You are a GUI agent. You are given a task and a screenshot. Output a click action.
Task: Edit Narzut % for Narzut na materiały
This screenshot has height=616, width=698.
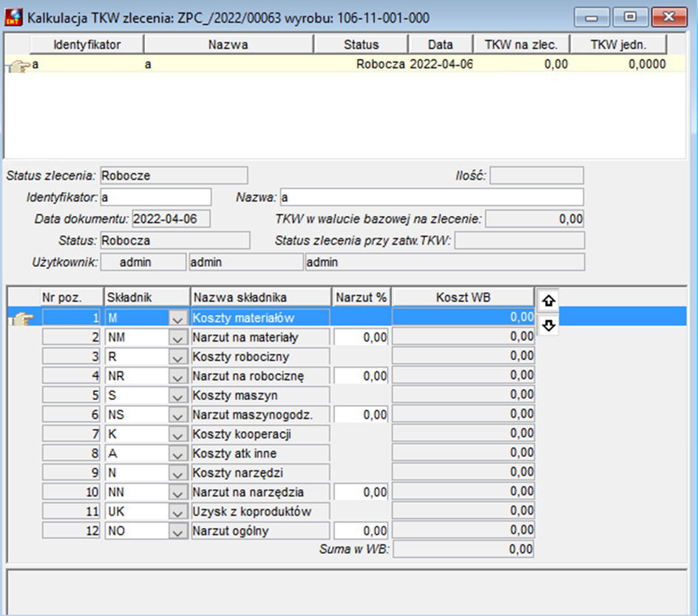361,337
